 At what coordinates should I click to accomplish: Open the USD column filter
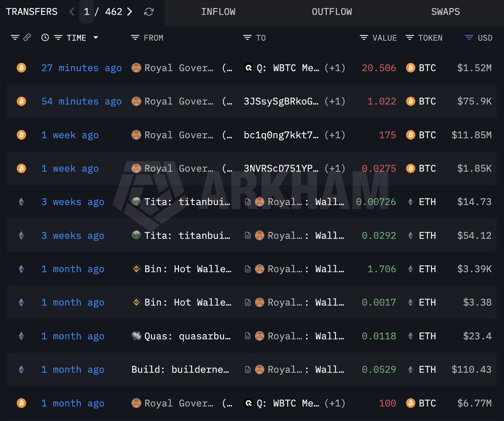coord(469,38)
